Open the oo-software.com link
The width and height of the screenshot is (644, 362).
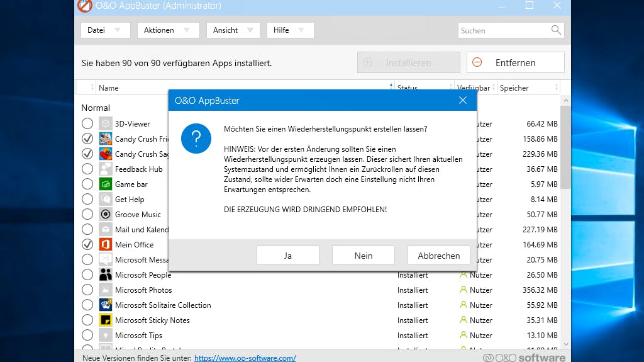click(x=245, y=358)
